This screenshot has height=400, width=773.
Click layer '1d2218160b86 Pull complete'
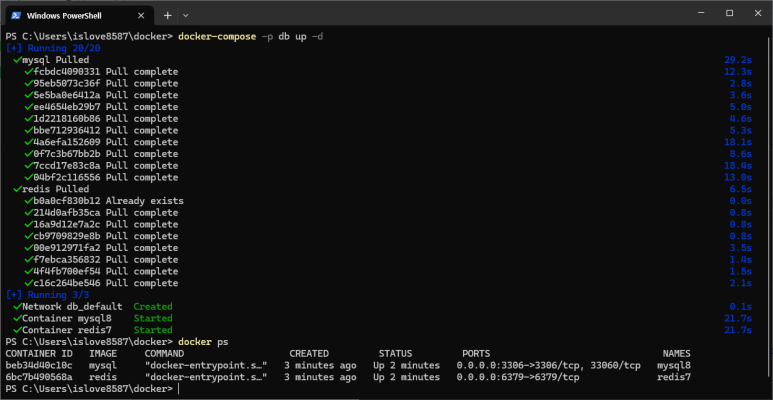point(102,119)
